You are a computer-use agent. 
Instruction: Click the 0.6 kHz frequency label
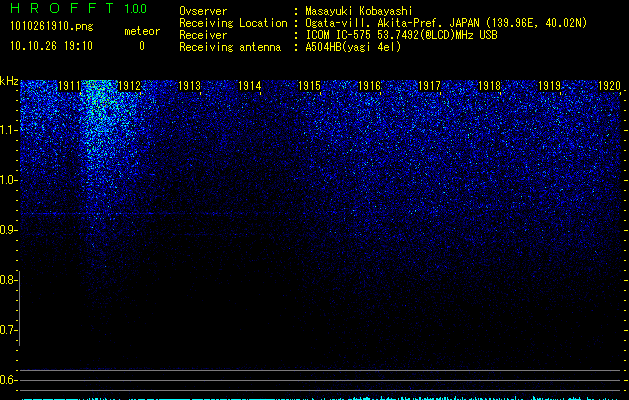coord(8,380)
